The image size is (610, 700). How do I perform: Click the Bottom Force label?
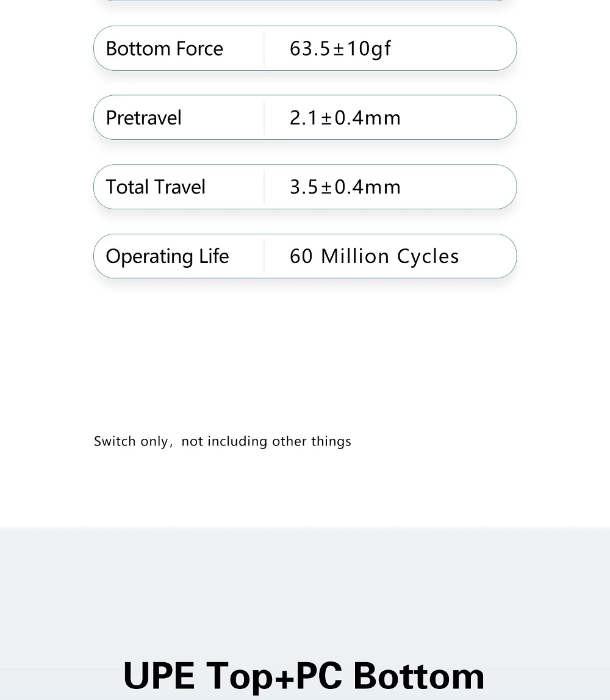tap(164, 49)
